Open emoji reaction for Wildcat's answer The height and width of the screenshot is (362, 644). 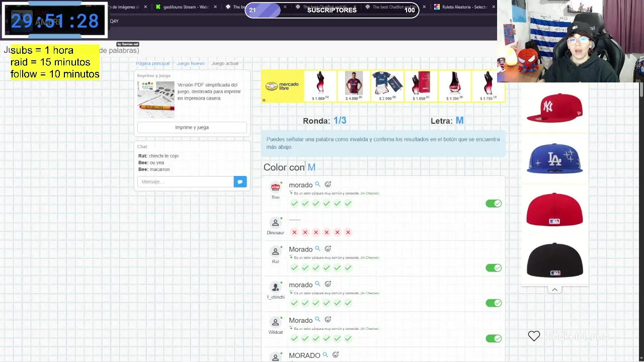click(328, 320)
